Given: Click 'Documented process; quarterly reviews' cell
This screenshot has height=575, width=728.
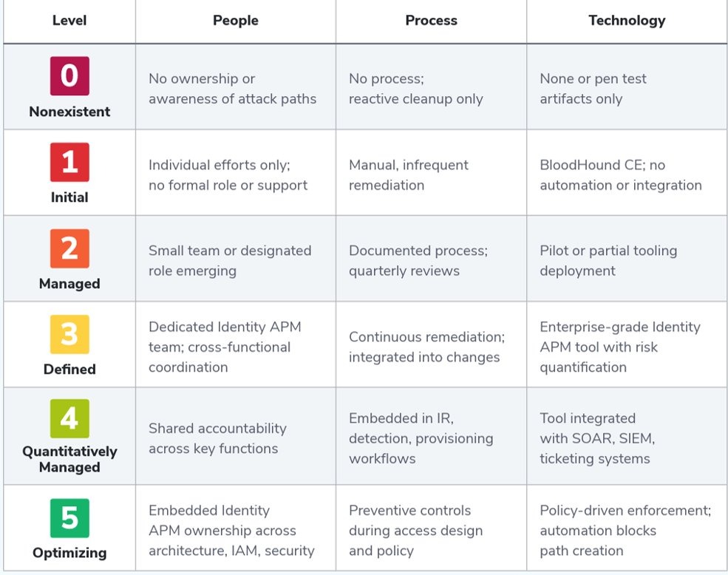Looking at the screenshot, I should [x=418, y=261].
